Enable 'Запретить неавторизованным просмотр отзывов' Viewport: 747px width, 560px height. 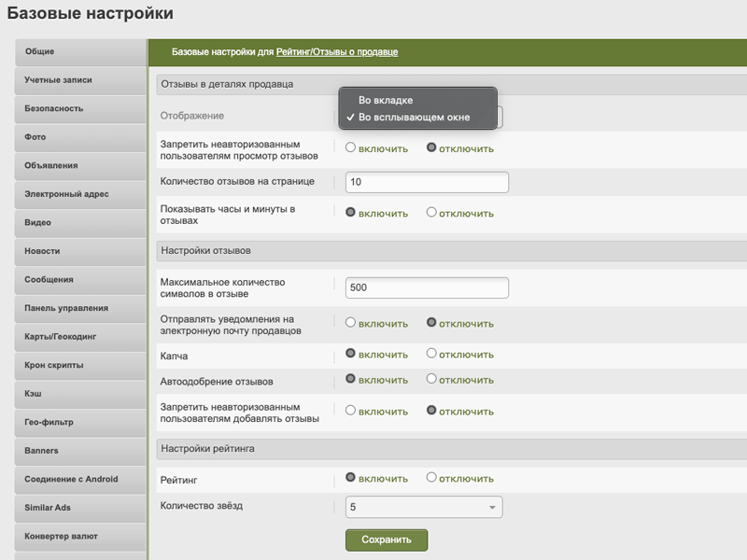pyautogui.click(x=351, y=147)
